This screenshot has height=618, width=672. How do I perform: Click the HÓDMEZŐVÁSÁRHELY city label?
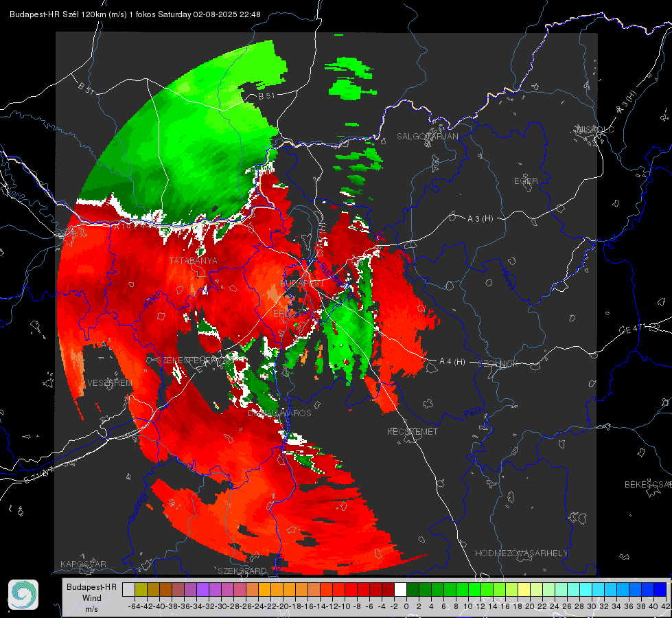click(x=521, y=553)
